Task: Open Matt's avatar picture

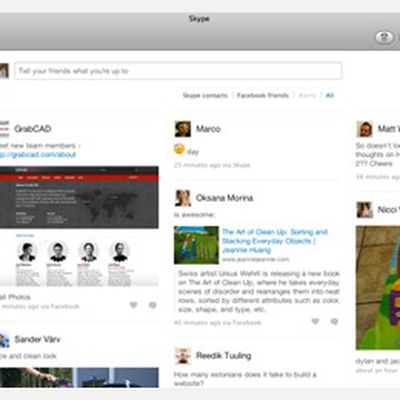Action: click(364, 129)
